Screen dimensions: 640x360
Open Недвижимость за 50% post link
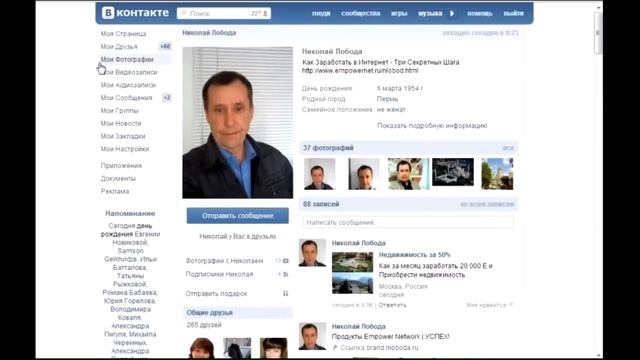[415, 255]
